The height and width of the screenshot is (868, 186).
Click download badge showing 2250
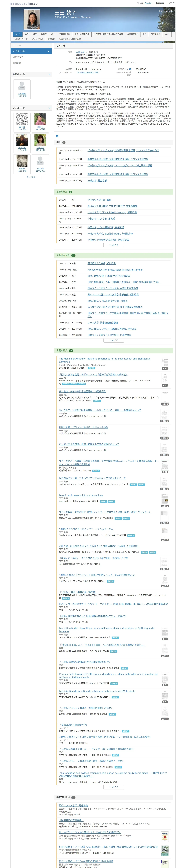(164, 421)
